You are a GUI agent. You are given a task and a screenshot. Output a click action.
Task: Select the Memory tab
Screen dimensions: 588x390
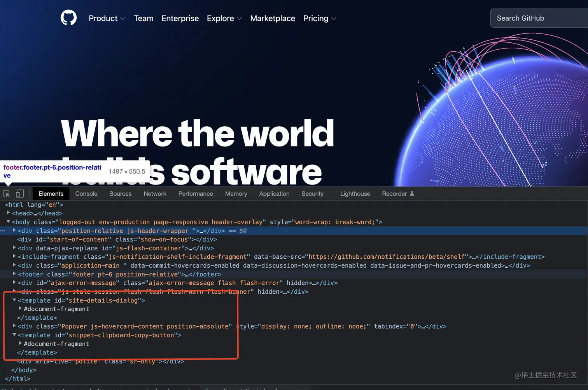point(236,193)
